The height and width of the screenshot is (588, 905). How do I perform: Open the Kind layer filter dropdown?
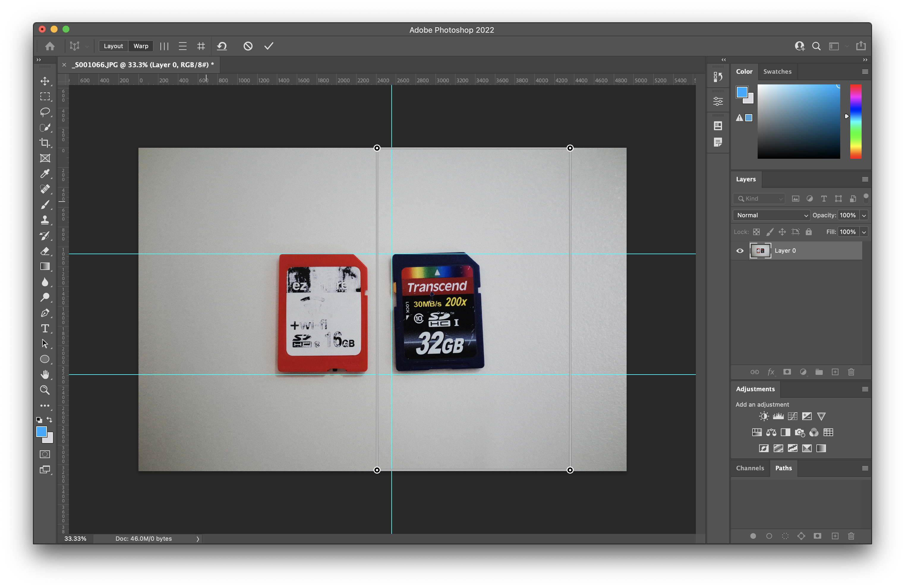[x=760, y=199]
